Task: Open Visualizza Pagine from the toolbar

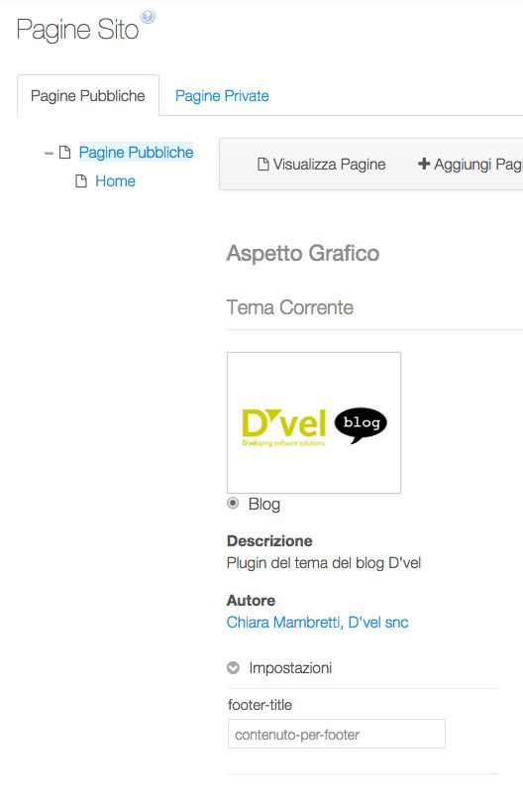Action: coord(321,165)
